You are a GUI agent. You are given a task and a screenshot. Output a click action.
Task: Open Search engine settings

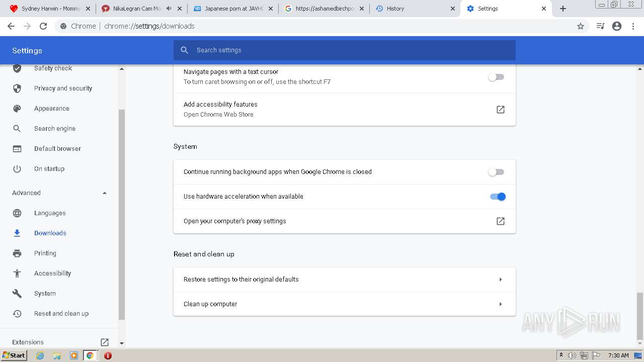tap(55, 129)
